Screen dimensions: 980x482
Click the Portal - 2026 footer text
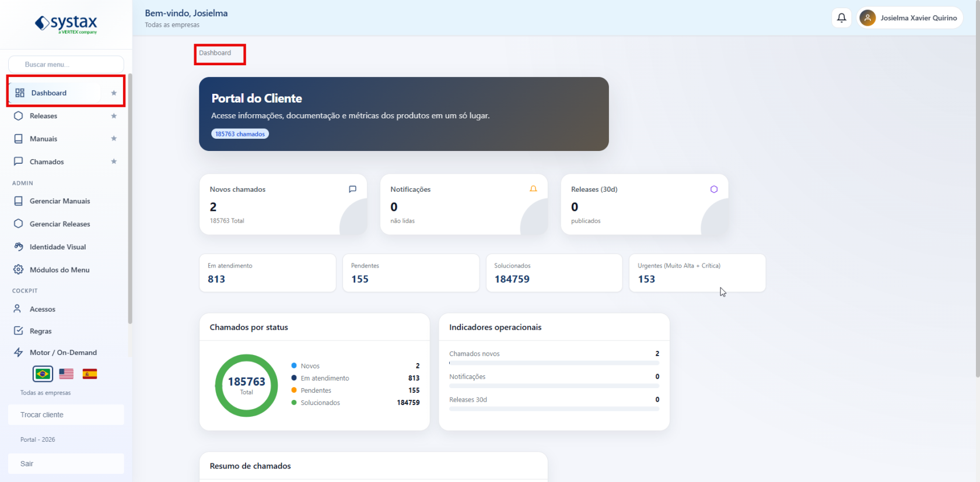click(38, 439)
